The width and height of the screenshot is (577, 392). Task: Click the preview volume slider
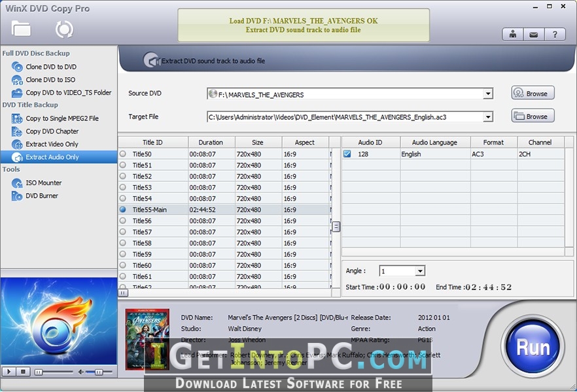coord(99,372)
